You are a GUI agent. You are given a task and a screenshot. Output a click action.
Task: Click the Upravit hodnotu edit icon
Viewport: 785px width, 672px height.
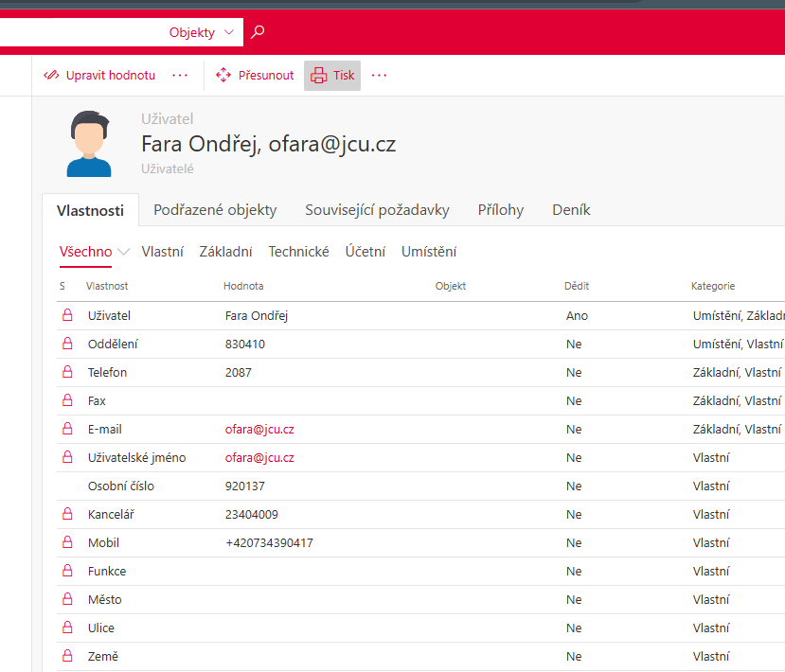tap(52, 76)
